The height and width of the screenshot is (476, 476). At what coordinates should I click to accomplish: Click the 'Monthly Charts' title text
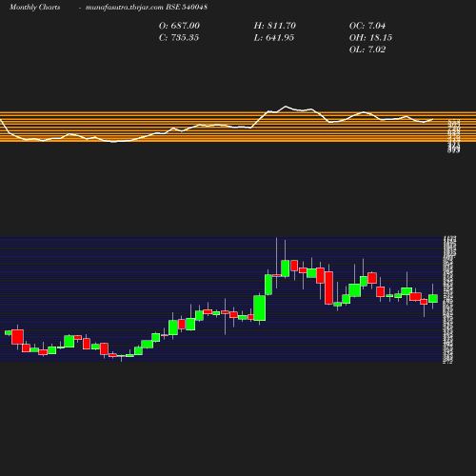click(34, 7)
